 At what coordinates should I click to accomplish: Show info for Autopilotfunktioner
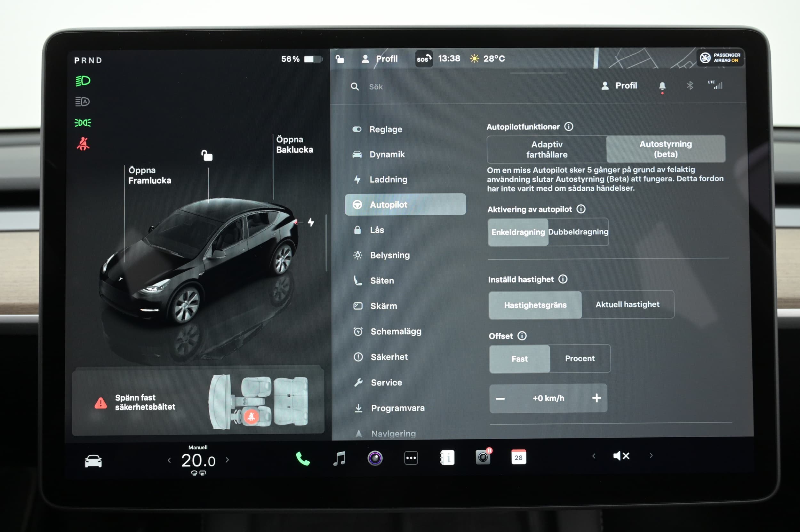click(569, 127)
